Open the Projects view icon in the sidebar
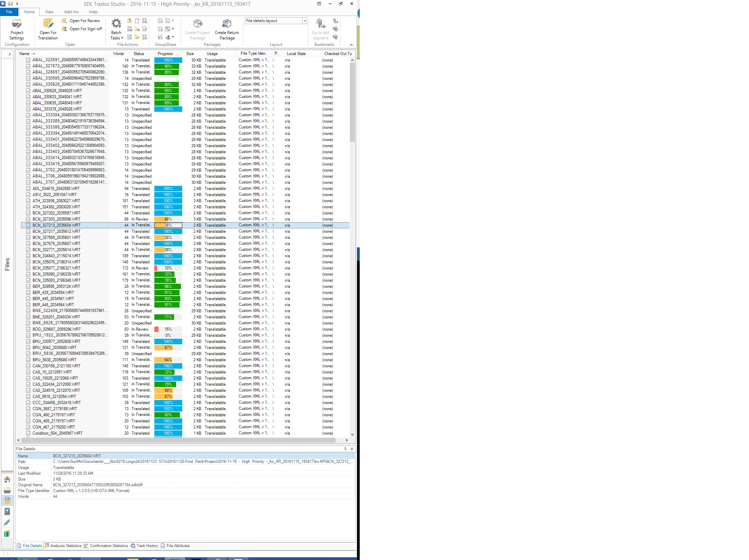The image size is (749, 560). click(7, 490)
